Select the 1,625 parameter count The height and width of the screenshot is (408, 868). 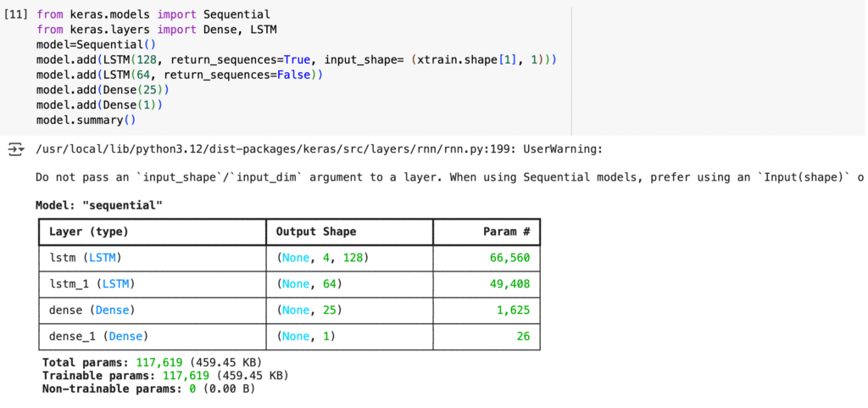point(513,310)
